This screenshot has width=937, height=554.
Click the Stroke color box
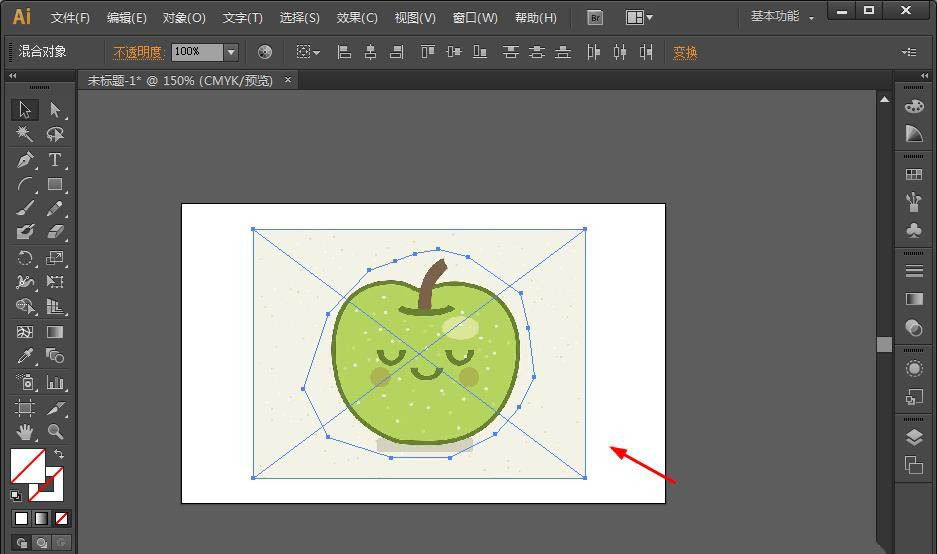tap(56, 492)
